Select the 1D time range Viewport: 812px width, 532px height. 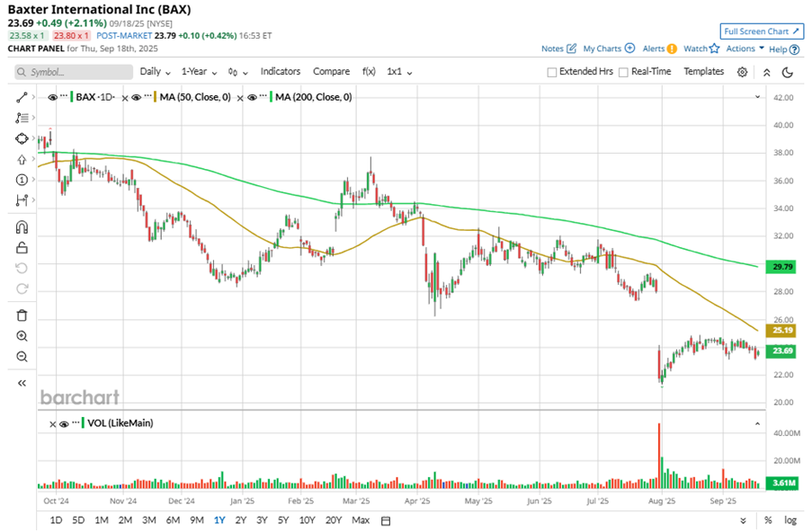click(x=56, y=520)
